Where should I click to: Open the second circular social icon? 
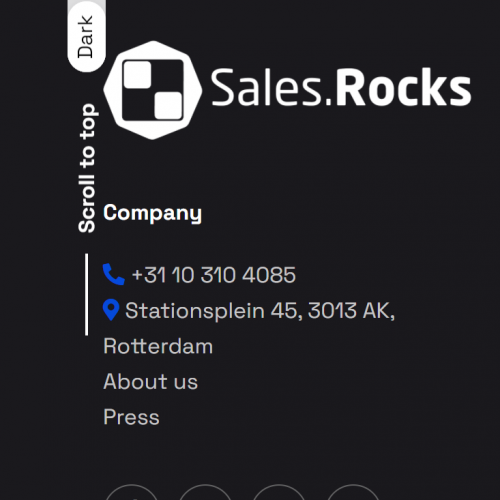click(x=205, y=492)
